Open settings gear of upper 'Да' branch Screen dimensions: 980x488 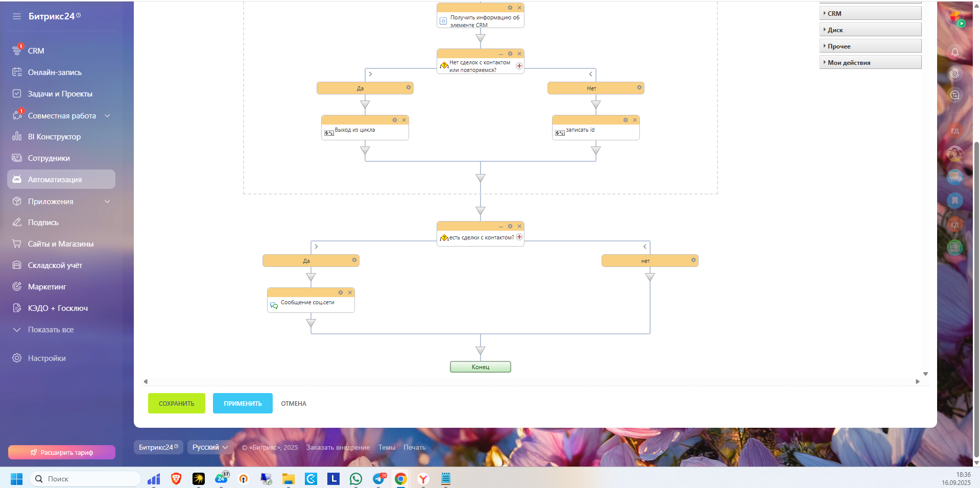point(408,88)
